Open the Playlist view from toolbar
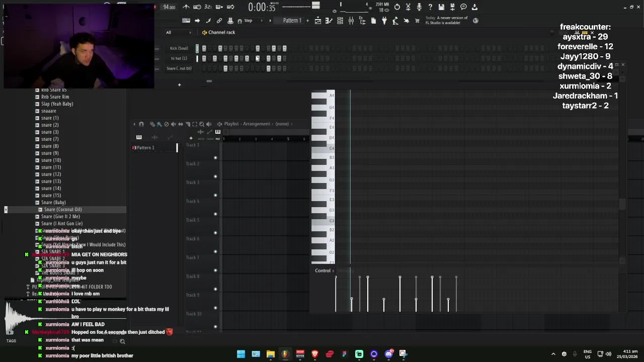Screen dimensions: 644x362 (317, 21)
